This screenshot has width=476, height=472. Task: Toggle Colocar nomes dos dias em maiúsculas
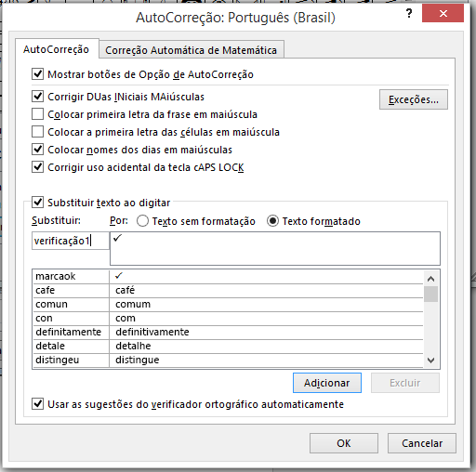(x=37, y=150)
